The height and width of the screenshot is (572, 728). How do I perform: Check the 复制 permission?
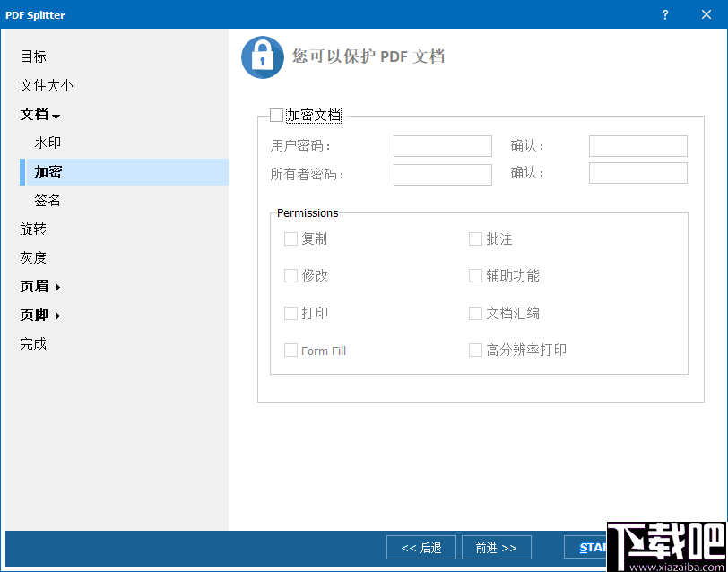[291, 238]
